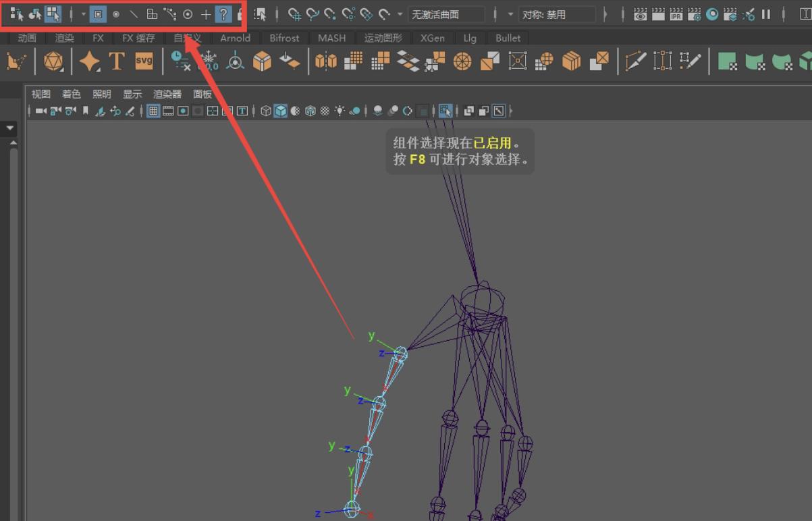Open the 渲染器 (Renderer) panel menu
Screen dimensions: 812x521
point(167,94)
